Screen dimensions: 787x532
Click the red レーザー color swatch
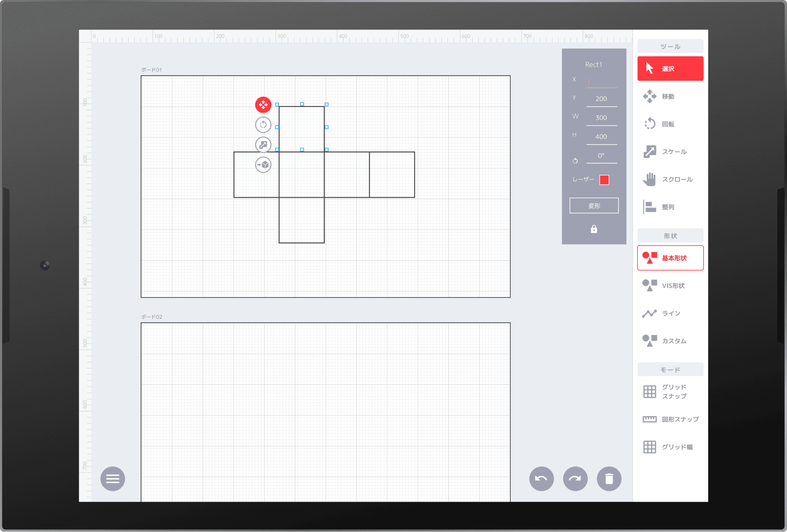pyautogui.click(x=604, y=180)
